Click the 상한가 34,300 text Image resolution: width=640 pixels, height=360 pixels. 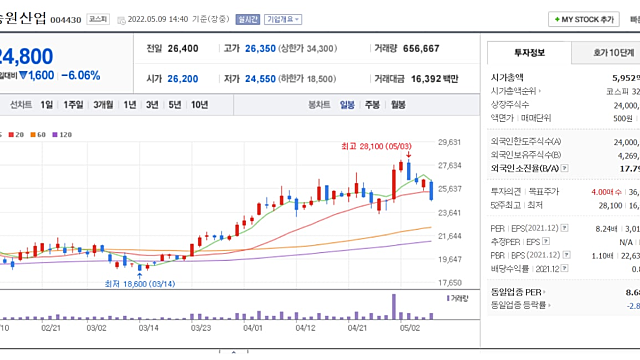(x=308, y=49)
